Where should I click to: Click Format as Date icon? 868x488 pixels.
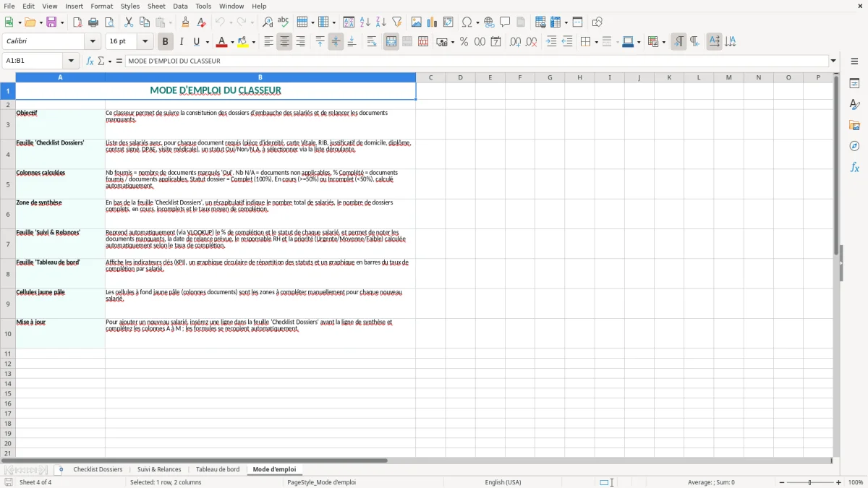pos(496,42)
